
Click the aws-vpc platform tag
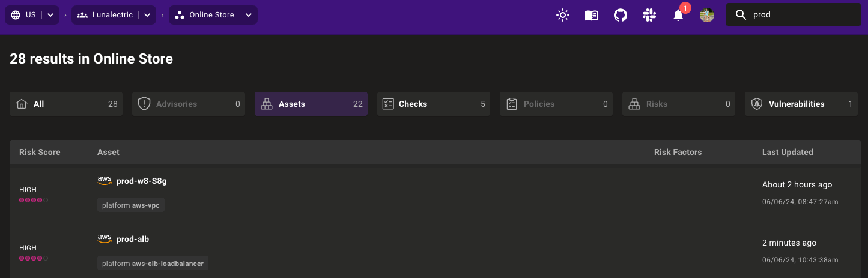click(x=131, y=205)
